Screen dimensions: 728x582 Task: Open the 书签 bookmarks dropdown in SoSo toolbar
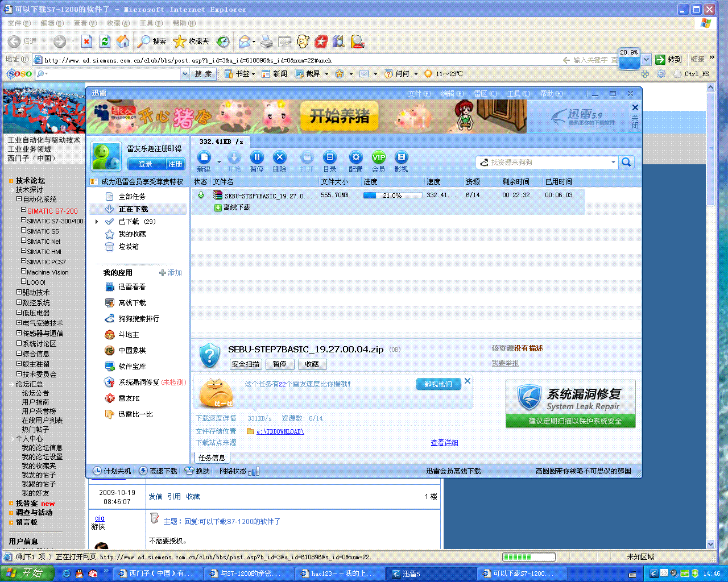[x=239, y=74]
